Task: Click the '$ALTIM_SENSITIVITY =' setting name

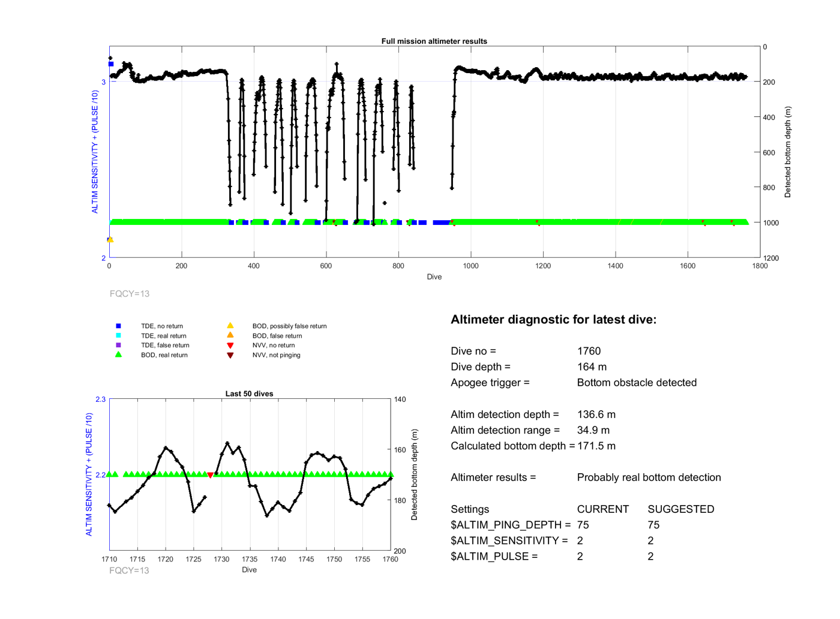Action: [509, 540]
